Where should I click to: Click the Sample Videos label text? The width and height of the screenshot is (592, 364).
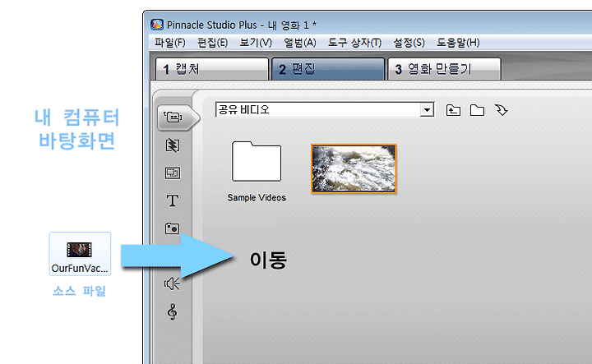[257, 198]
